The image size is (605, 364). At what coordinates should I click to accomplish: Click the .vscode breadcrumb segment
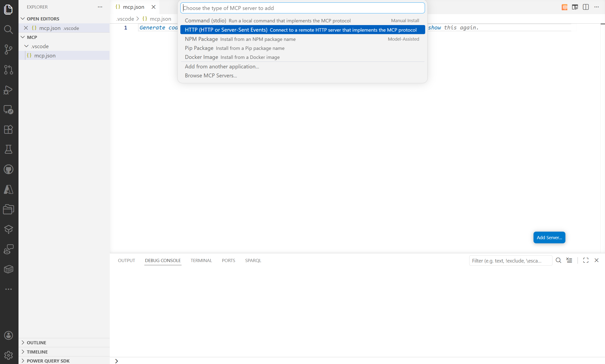pos(125,19)
